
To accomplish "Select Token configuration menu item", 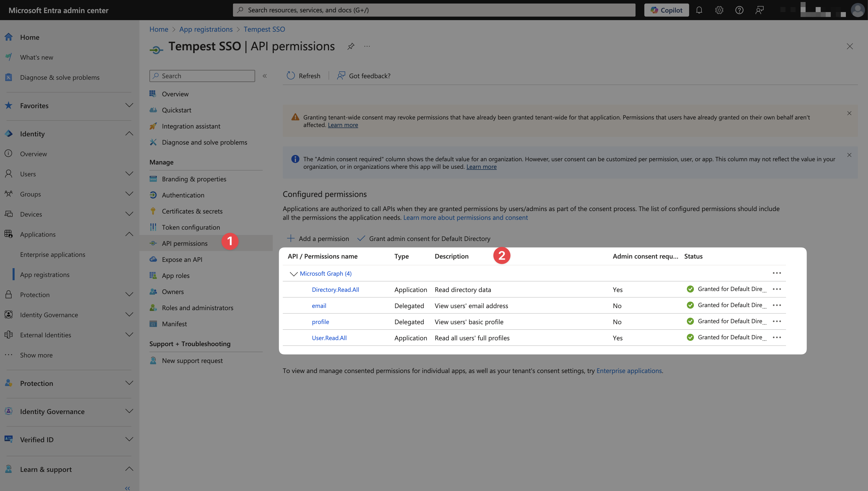I will pos(190,227).
